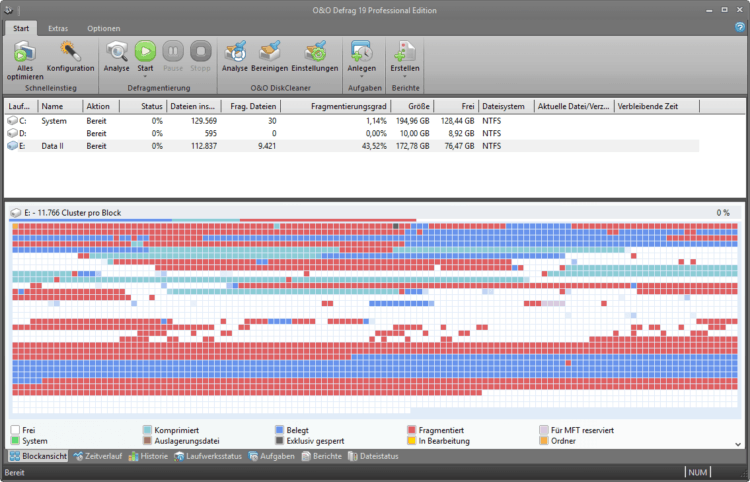750x482 pixels.
Task: Open the Dateistatus tab
Action: tap(373, 456)
